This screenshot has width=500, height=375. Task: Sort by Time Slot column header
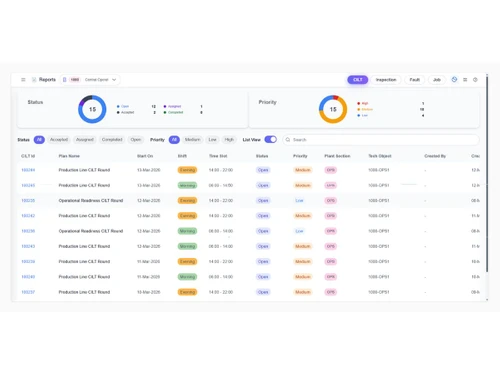point(218,156)
